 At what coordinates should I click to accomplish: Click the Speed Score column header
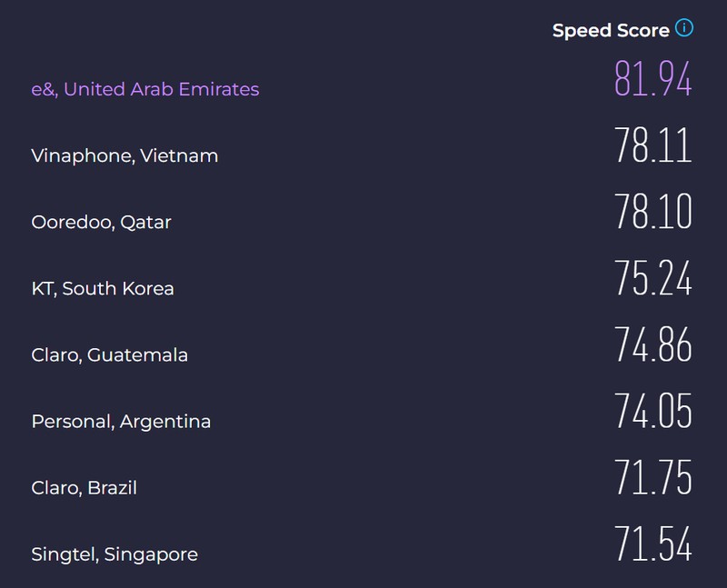(x=611, y=31)
